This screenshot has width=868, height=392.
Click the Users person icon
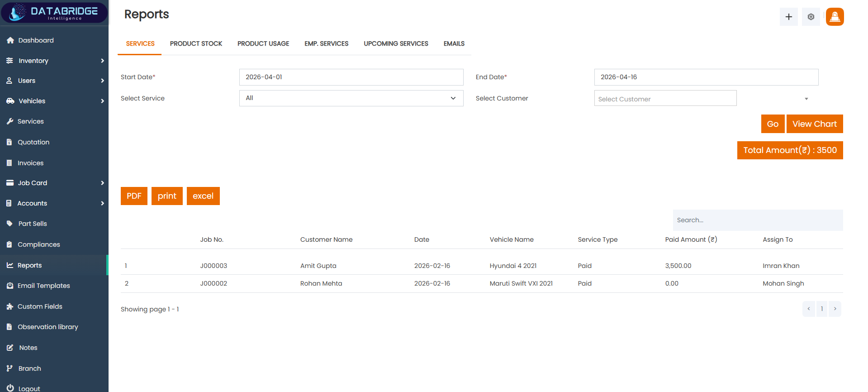point(9,81)
